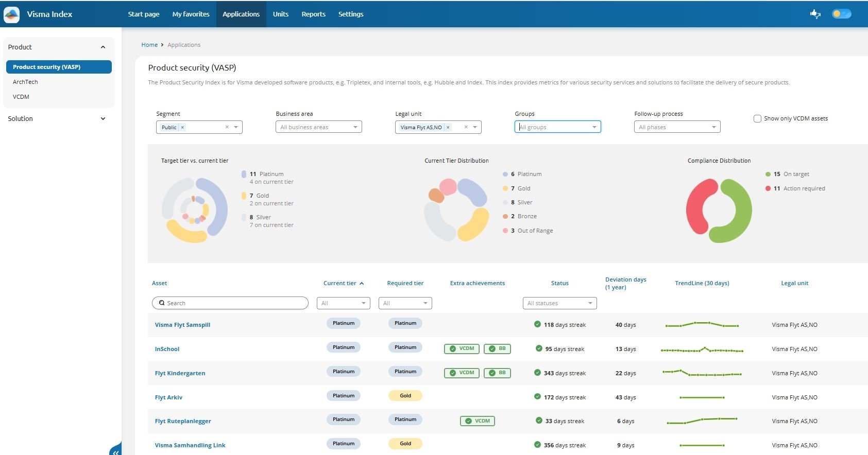
Task: Select the Applications tab
Action: 241,14
